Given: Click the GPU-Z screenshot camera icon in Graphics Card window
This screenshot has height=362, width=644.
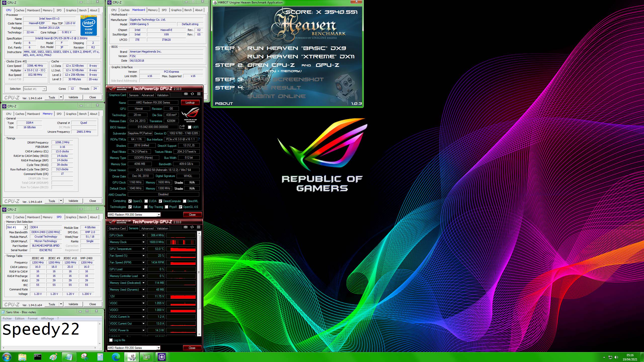Looking at the screenshot, I should coord(186,94).
